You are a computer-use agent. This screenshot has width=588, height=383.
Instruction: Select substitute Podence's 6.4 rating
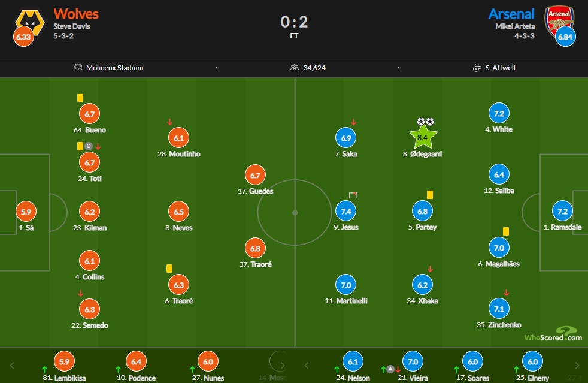pyautogui.click(x=136, y=361)
